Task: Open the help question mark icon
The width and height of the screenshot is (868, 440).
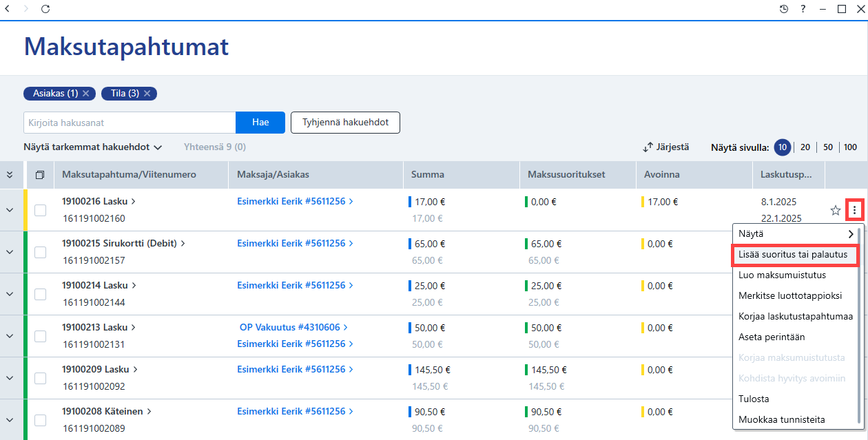Action: tap(803, 9)
